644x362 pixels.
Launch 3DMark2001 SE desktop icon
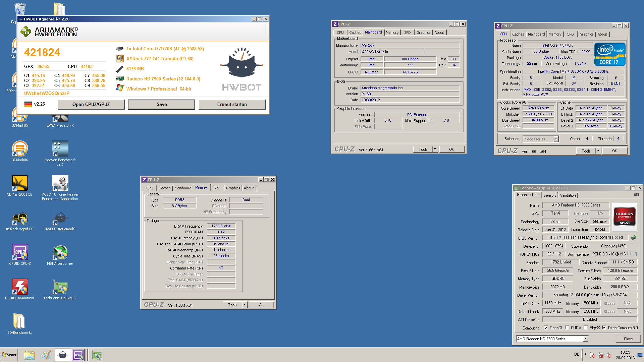pyautogui.click(x=20, y=186)
